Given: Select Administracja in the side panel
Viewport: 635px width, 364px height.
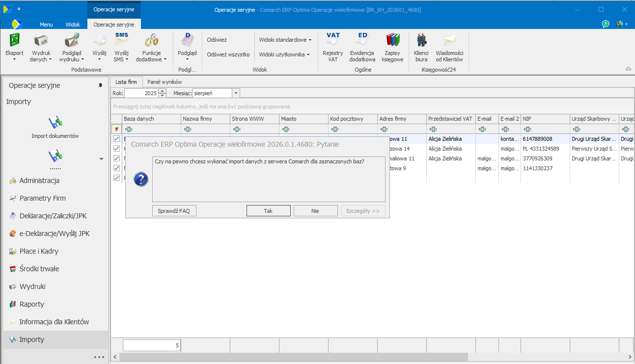Looking at the screenshot, I should click(55, 181).
